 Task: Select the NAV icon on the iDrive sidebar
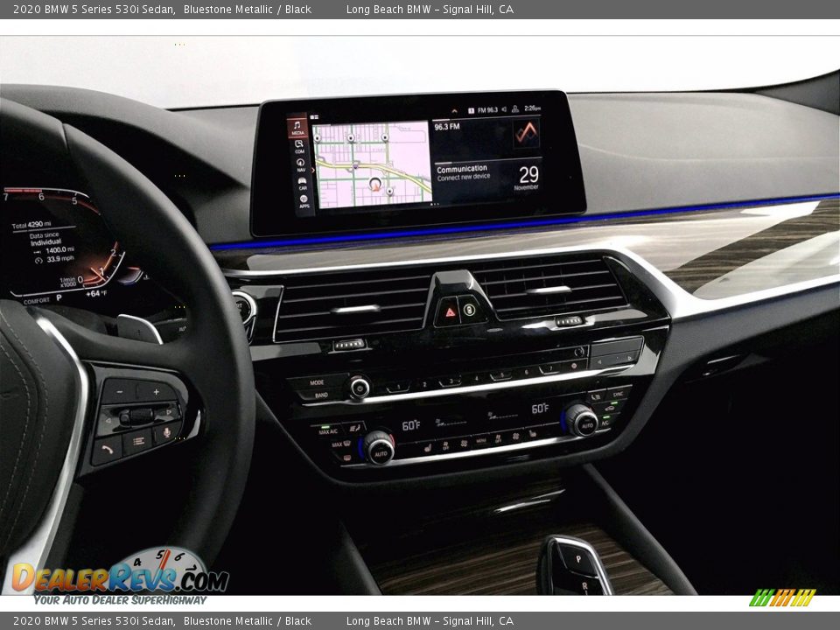click(300, 164)
